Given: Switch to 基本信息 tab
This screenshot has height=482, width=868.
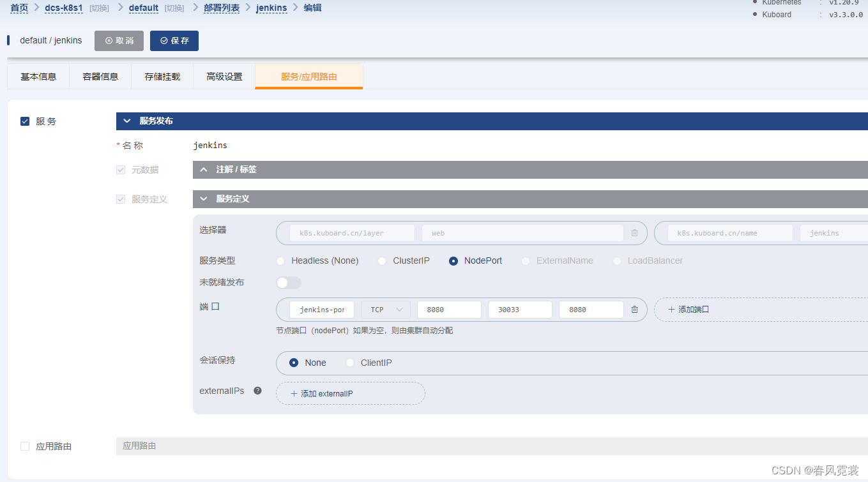Looking at the screenshot, I should (x=38, y=77).
